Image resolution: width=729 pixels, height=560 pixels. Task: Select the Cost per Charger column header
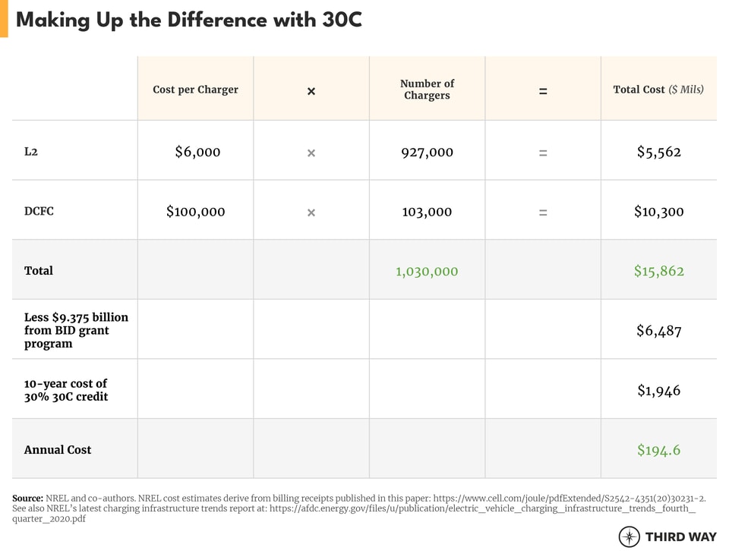(x=195, y=90)
